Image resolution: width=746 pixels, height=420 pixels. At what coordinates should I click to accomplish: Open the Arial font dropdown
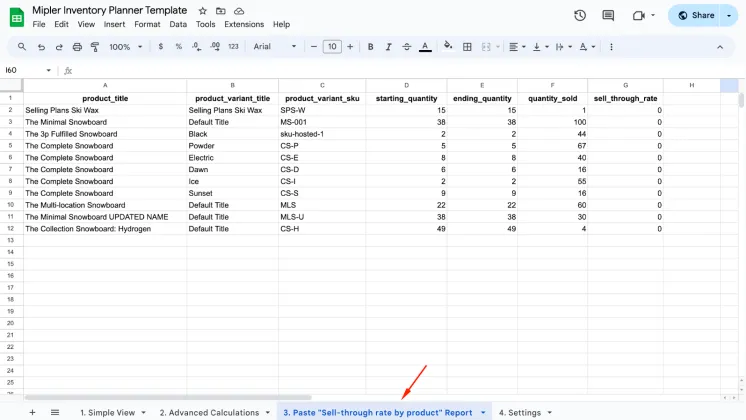click(275, 47)
